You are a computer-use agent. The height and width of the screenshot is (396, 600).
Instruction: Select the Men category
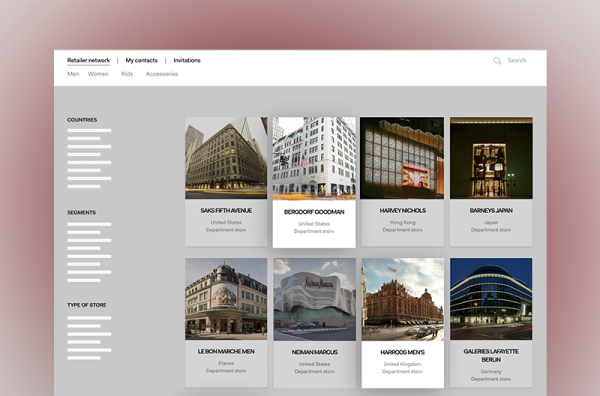tap(73, 74)
